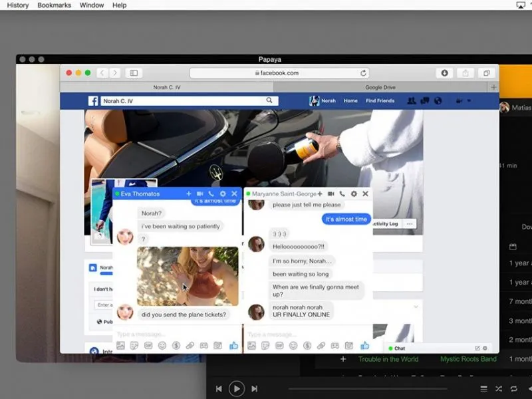Open friend requests icon
Viewport: 532px width, 399px height.
pyautogui.click(x=412, y=101)
